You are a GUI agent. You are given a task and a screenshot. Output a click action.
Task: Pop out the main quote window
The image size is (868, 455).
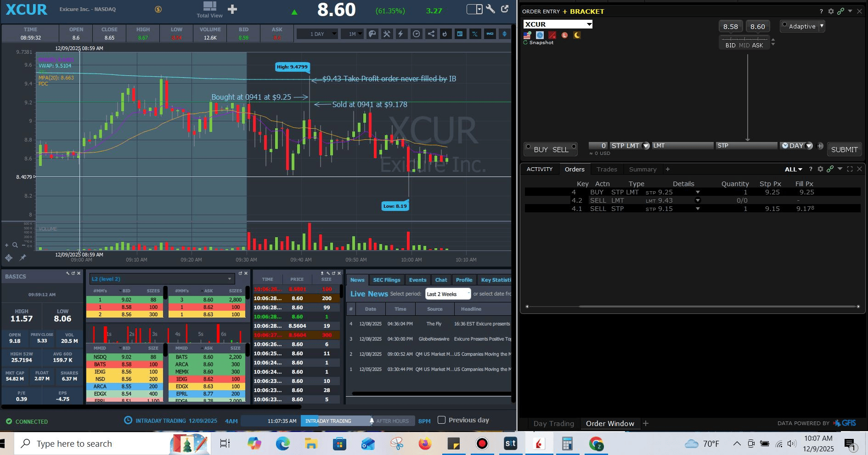tap(505, 9)
